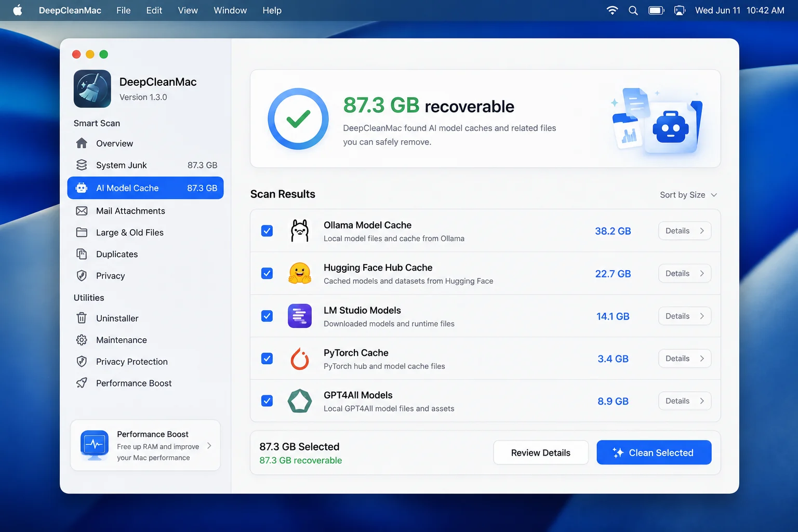Viewport: 798px width, 532px height.
Task: Open the Help menu
Action: click(272, 10)
